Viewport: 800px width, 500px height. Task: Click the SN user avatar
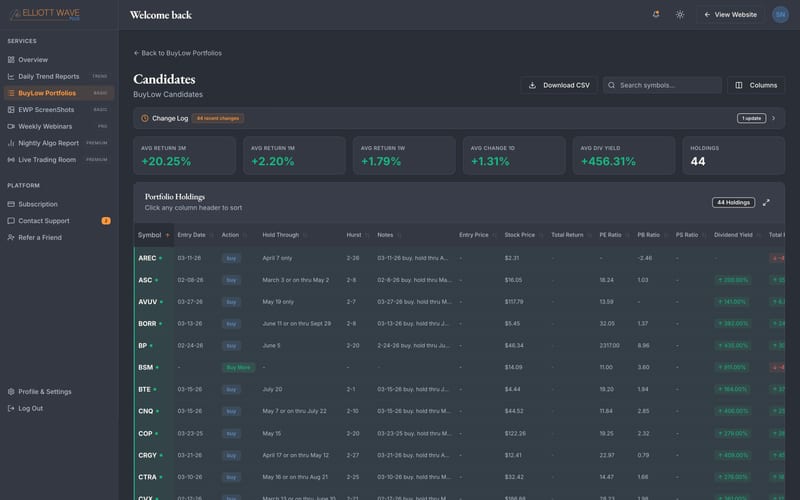[780, 15]
